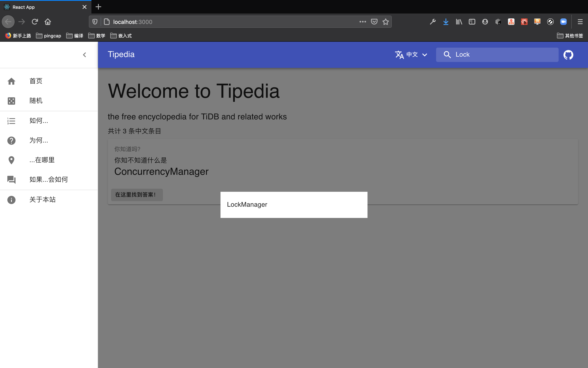Click the question mark icon beside 为何...
588x368 pixels.
coord(11,140)
